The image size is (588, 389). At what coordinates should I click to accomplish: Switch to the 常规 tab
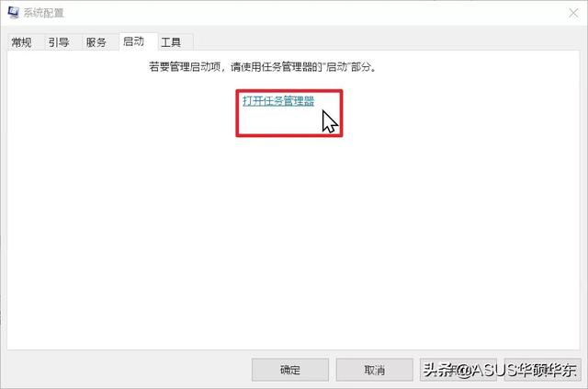click(22, 42)
